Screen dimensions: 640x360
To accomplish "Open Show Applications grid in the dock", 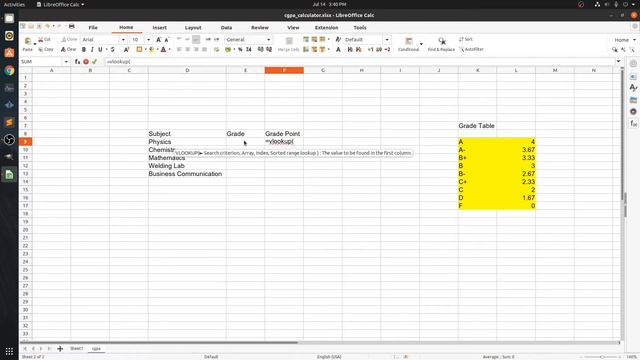I will click(9, 351).
